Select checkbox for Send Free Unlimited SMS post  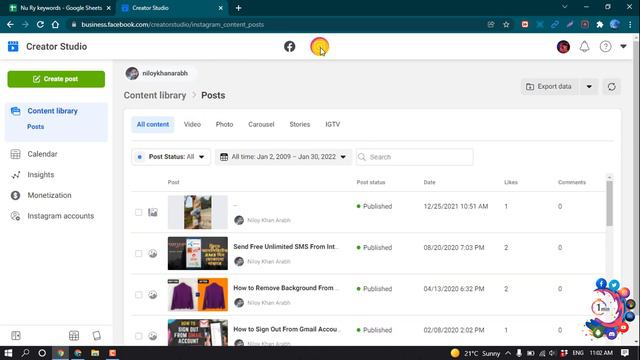pos(138,253)
